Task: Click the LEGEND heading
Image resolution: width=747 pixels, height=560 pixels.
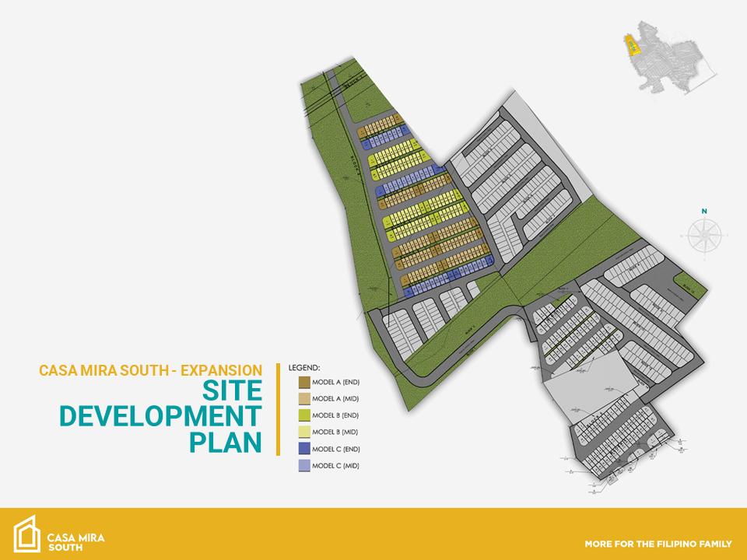Action: coord(304,367)
